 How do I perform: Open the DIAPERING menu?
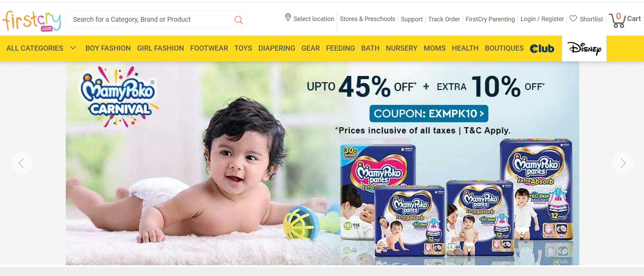(277, 48)
